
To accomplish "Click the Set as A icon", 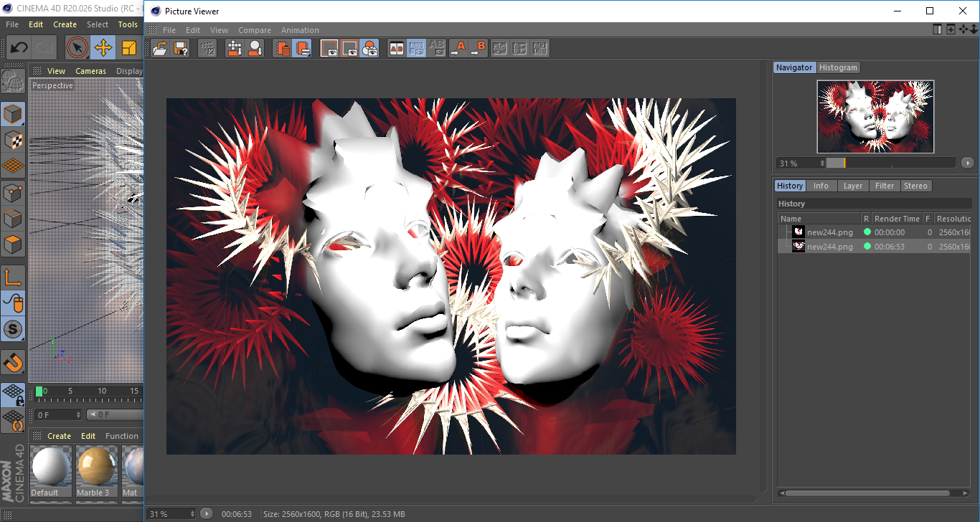I will click(458, 48).
